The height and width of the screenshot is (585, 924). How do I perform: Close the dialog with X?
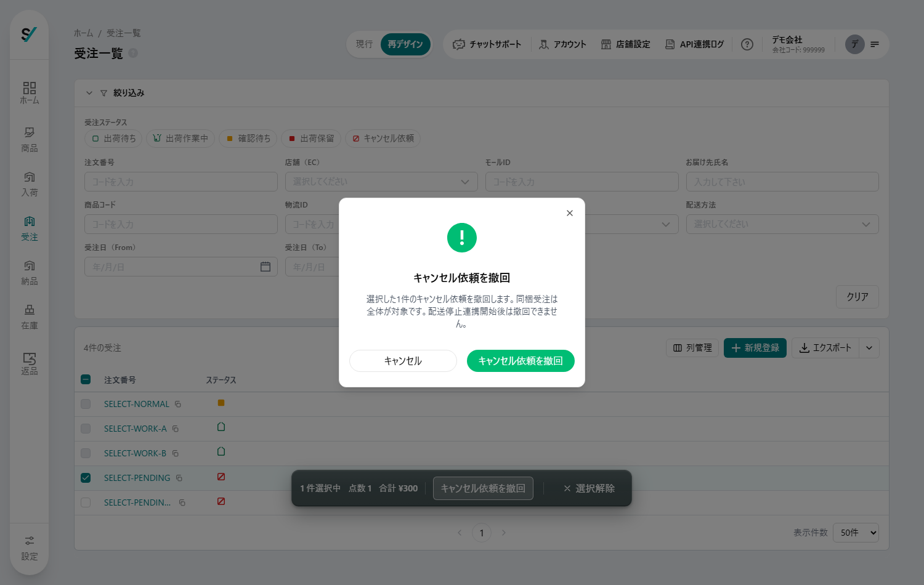pos(570,213)
